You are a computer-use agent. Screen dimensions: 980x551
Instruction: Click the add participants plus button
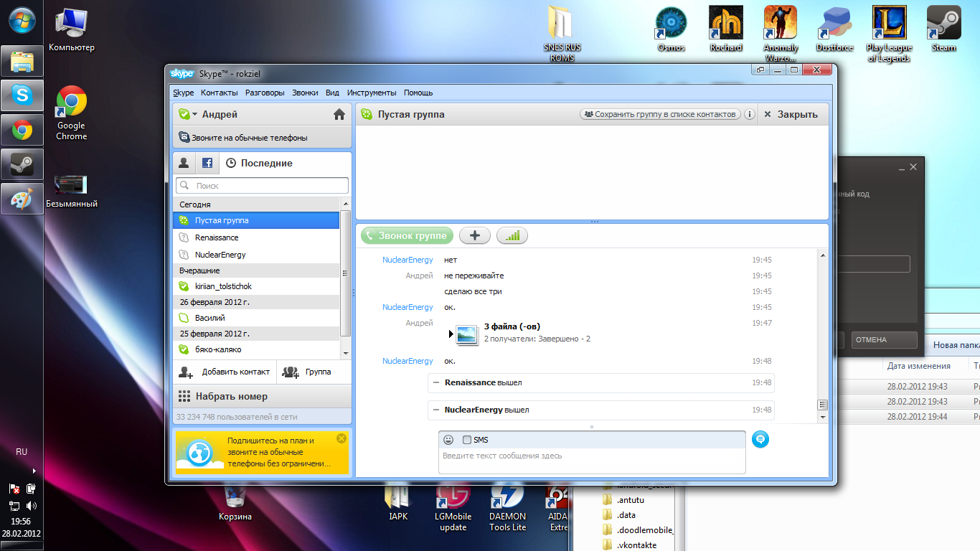click(474, 235)
